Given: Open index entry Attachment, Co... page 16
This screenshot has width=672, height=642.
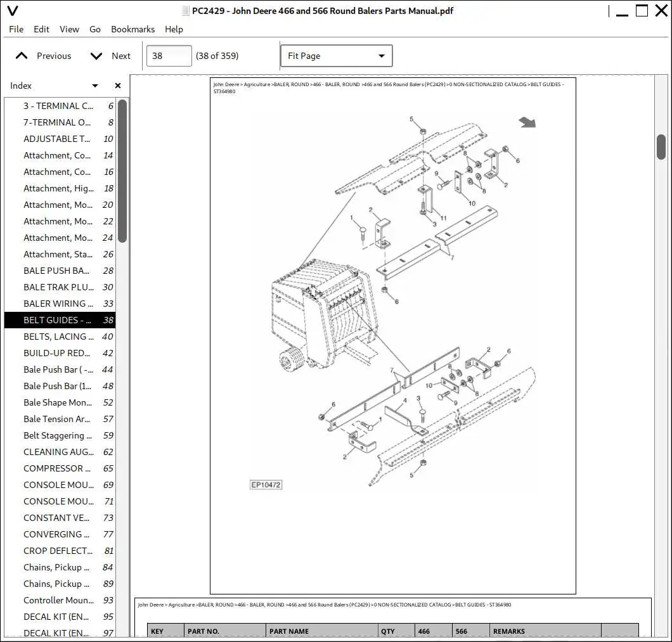Looking at the screenshot, I should tap(60, 172).
